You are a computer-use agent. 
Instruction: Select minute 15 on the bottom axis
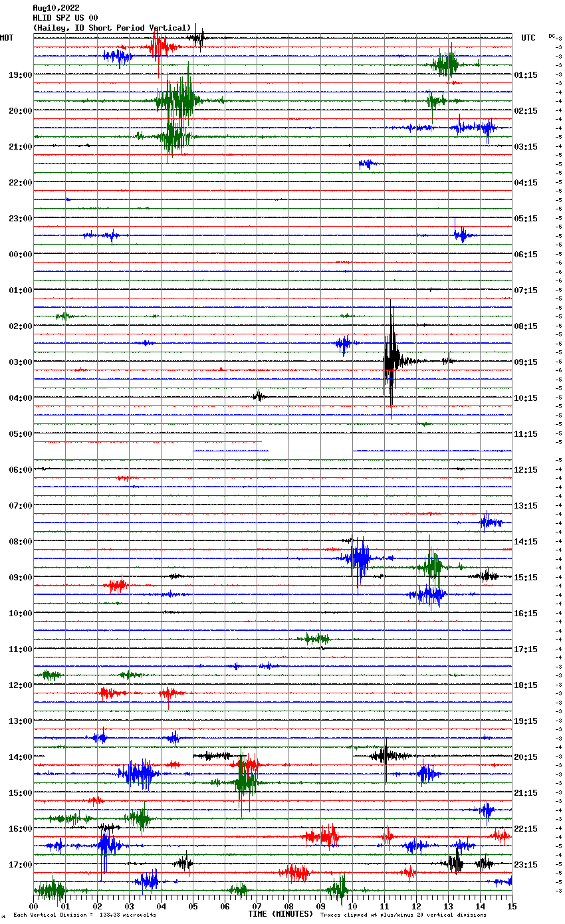point(512,906)
